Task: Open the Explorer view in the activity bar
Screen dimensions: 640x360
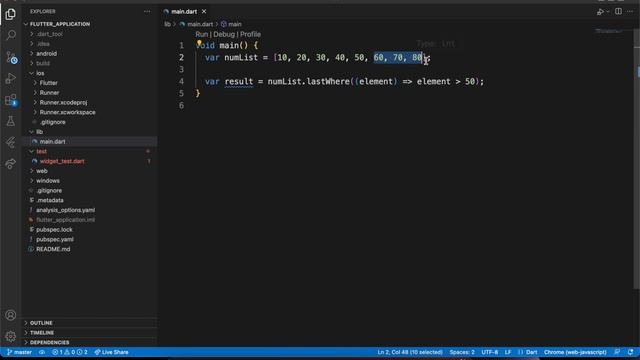Action: [11, 14]
